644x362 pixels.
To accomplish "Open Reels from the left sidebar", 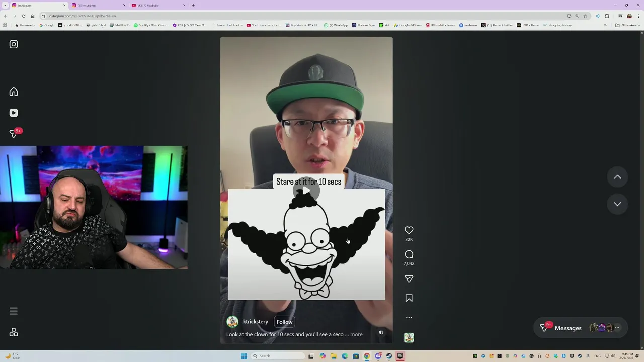I will (14, 113).
